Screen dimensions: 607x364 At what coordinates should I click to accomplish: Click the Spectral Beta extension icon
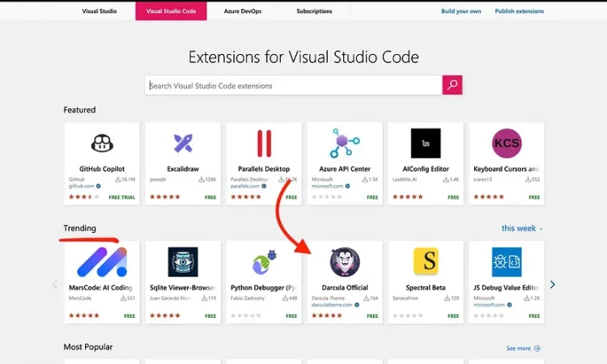(x=426, y=262)
